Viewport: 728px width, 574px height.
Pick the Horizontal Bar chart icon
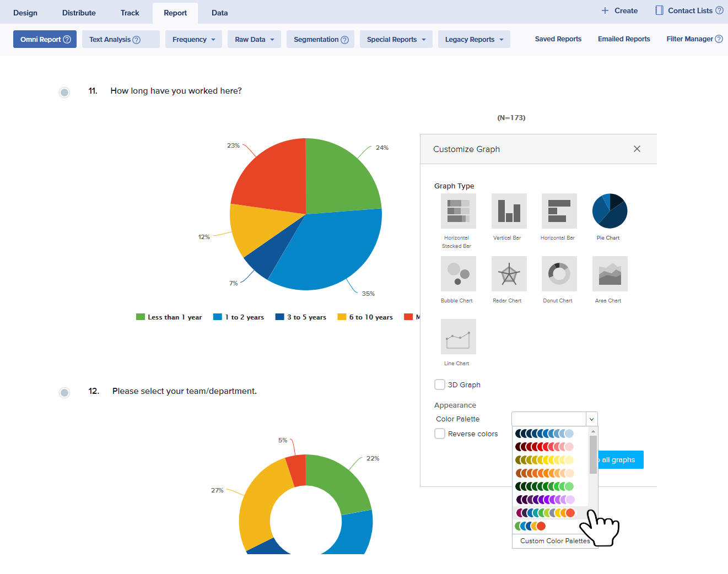(559, 211)
